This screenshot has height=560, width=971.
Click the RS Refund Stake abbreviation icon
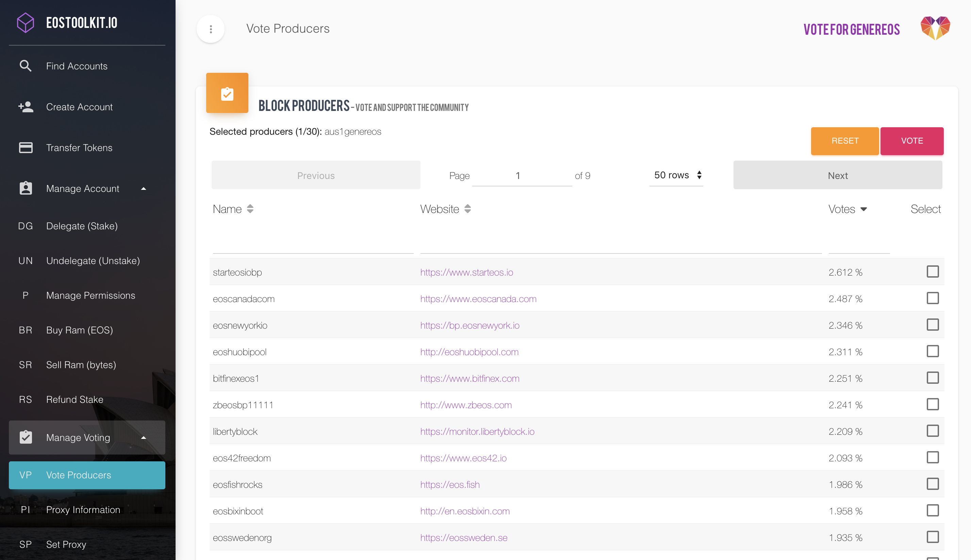tap(26, 399)
